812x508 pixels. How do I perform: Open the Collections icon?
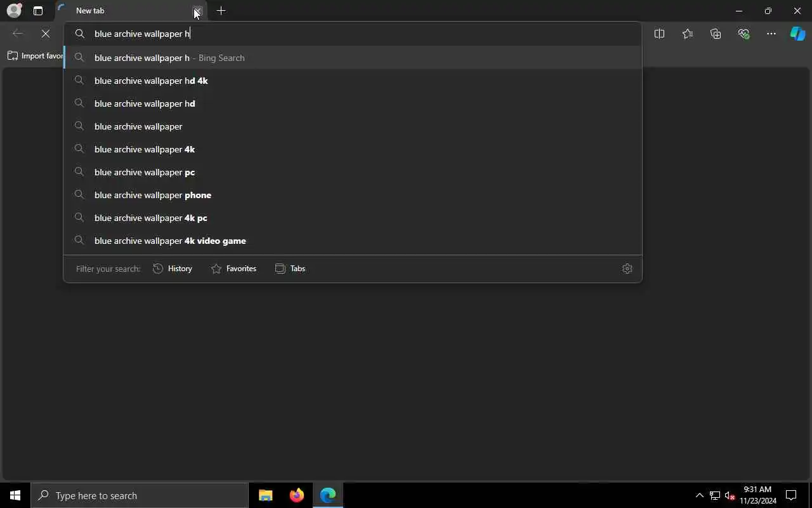tap(716, 34)
